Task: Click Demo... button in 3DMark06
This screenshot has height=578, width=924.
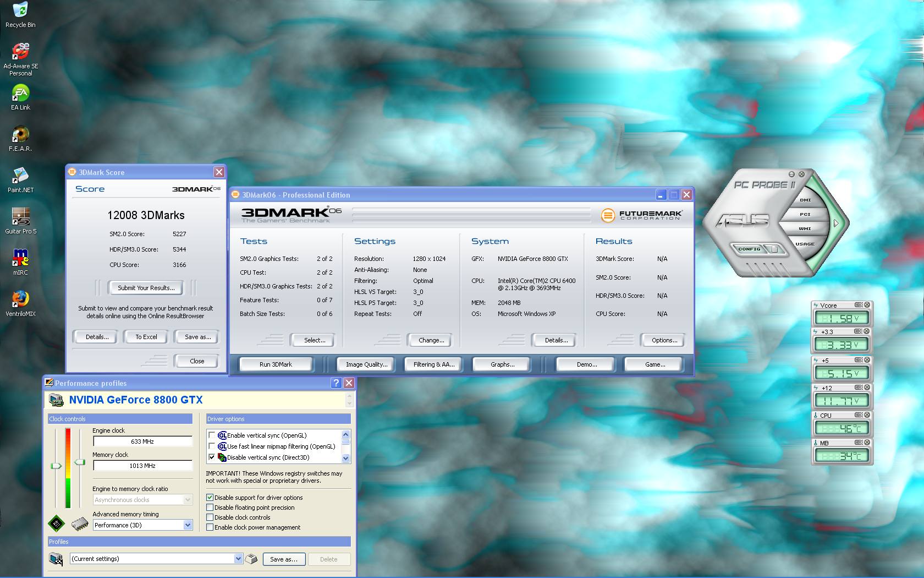Action: (x=587, y=364)
